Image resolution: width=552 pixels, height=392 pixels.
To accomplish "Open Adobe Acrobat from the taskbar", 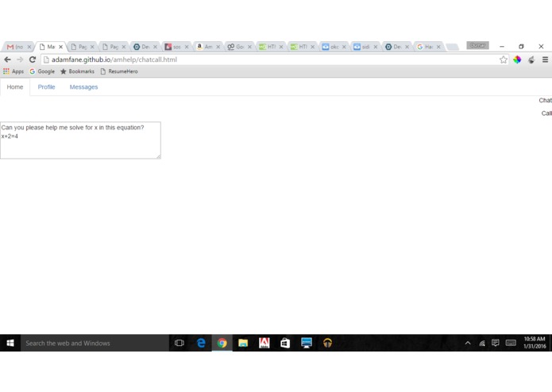I will point(264,343).
